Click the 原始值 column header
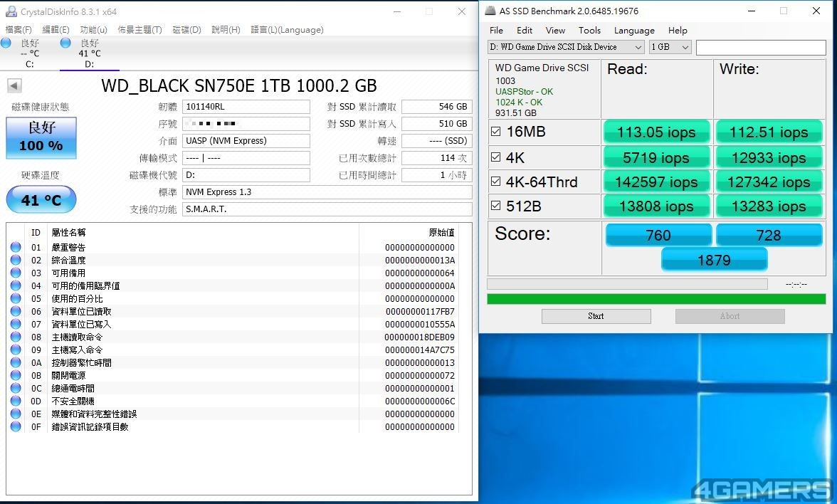 point(441,232)
